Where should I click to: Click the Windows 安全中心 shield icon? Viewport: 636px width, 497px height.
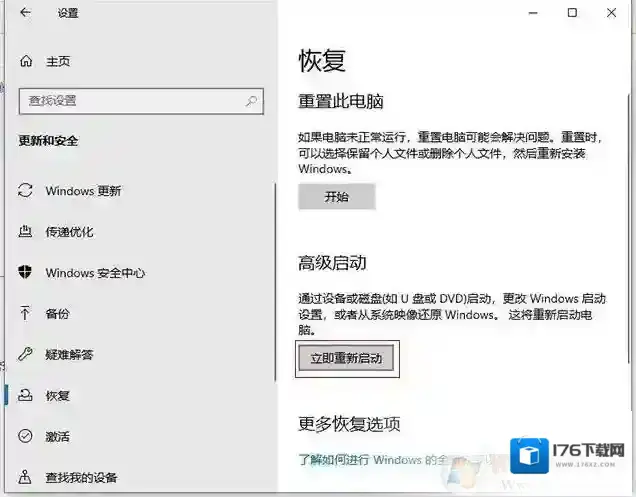[25, 272]
